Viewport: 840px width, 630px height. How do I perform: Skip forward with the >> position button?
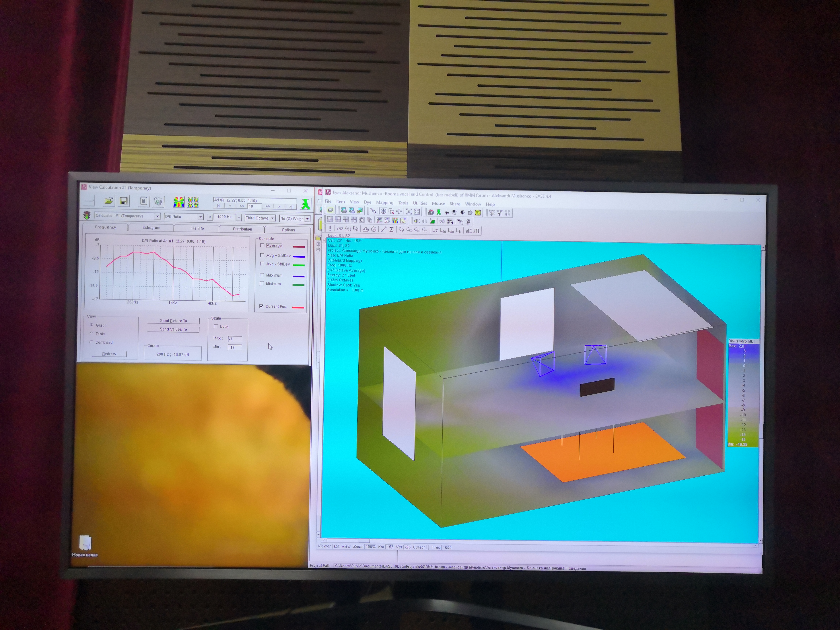tap(268, 206)
